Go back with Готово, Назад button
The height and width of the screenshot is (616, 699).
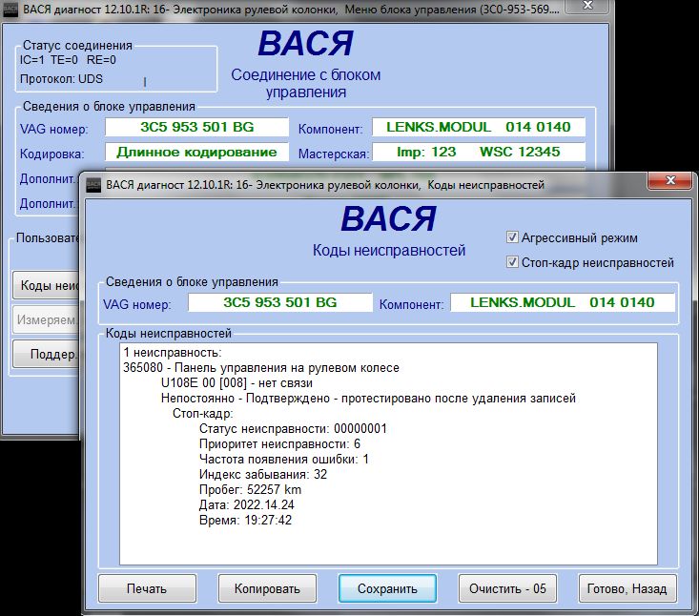(x=627, y=588)
